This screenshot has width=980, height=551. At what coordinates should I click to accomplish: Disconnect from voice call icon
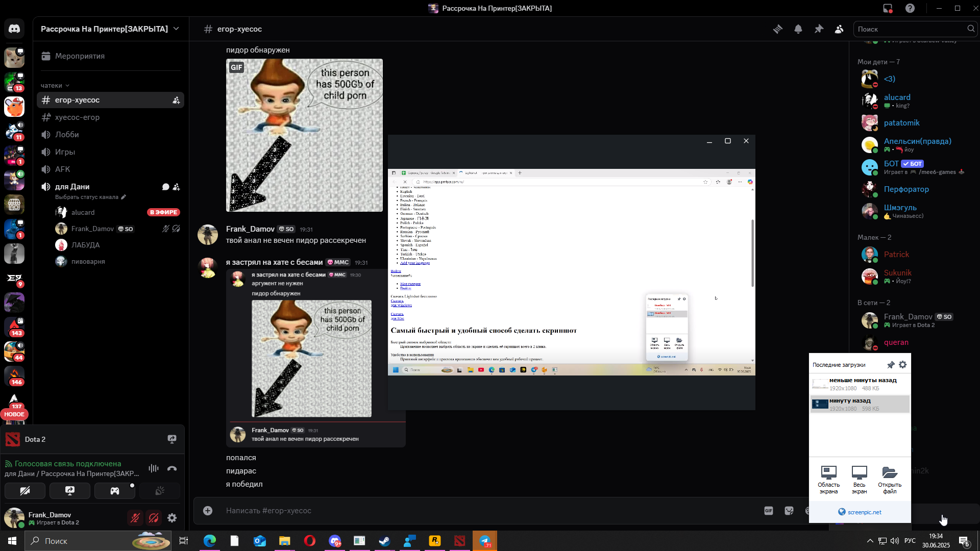(x=172, y=468)
